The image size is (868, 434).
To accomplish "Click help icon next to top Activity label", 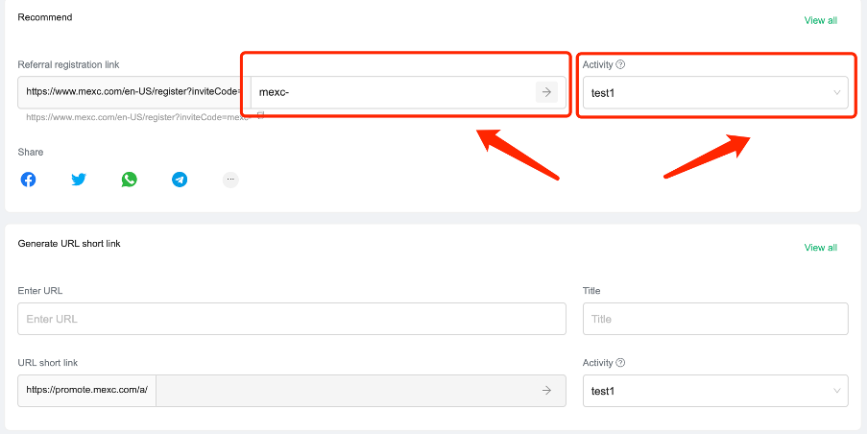I will coord(620,64).
